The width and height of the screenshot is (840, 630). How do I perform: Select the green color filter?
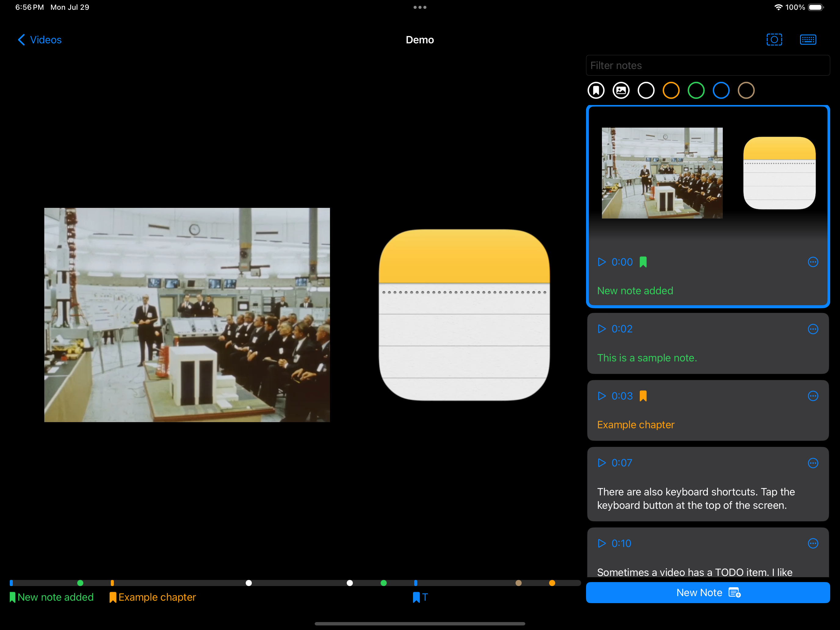pyautogui.click(x=696, y=90)
